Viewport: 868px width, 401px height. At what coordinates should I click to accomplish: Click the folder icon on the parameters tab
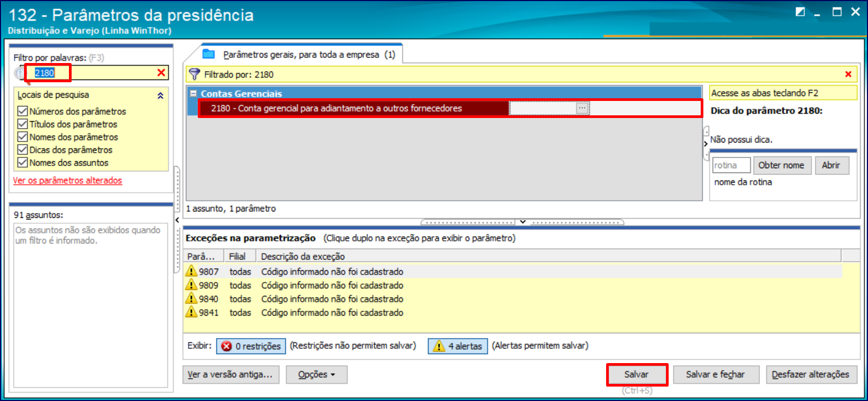(x=208, y=54)
